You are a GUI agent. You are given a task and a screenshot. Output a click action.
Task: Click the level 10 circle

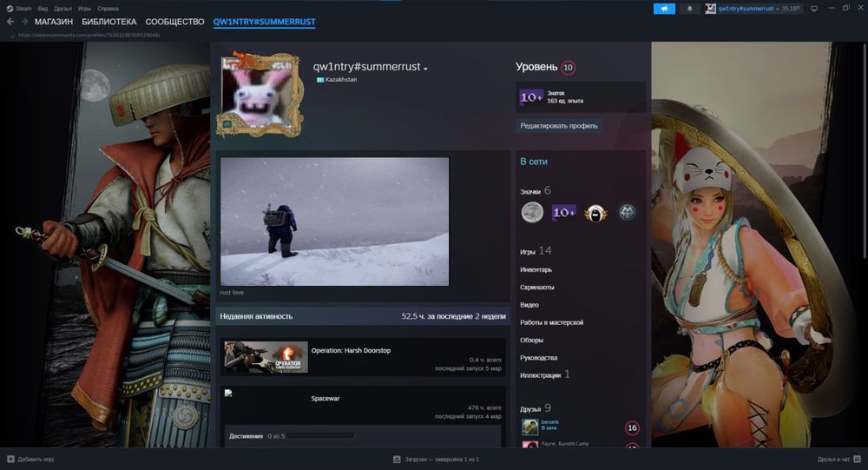point(568,68)
